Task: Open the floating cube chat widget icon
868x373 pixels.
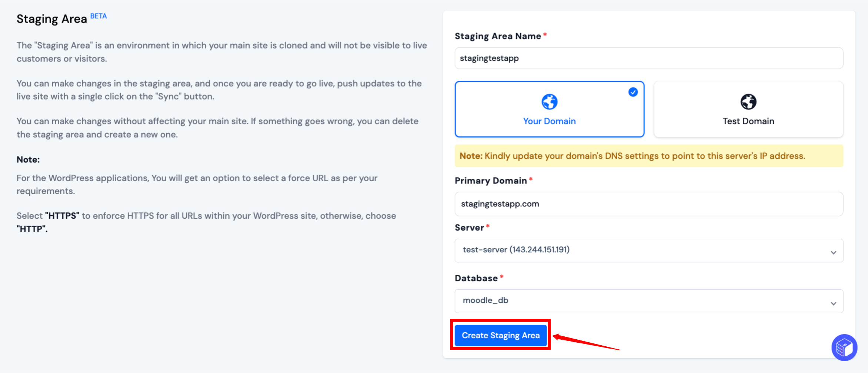Action: [x=844, y=347]
